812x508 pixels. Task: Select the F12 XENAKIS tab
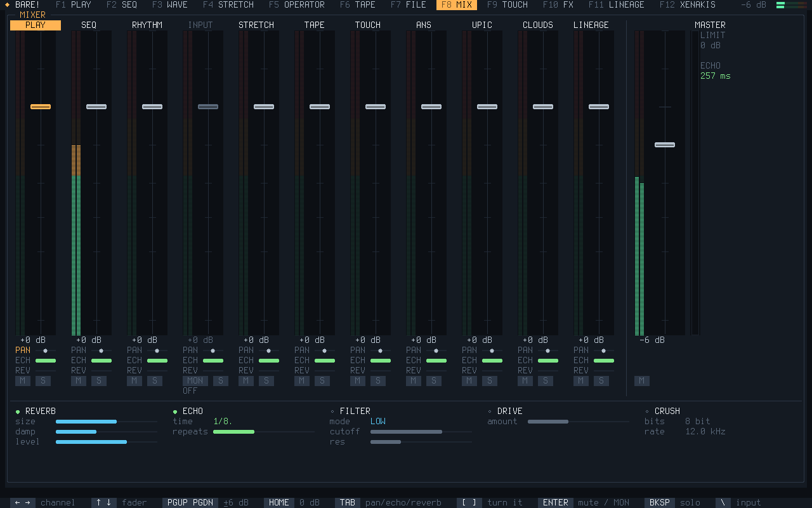tap(688, 5)
